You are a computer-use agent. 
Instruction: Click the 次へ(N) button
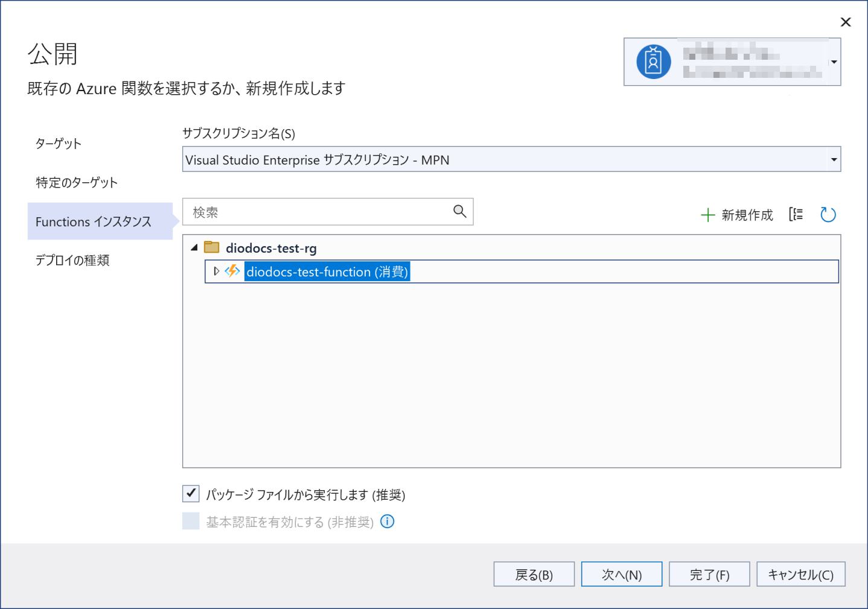pyautogui.click(x=622, y=574)
